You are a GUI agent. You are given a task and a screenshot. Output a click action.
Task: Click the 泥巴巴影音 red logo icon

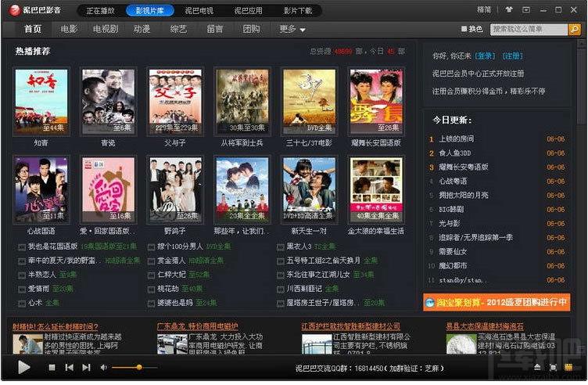pos(15,10)
